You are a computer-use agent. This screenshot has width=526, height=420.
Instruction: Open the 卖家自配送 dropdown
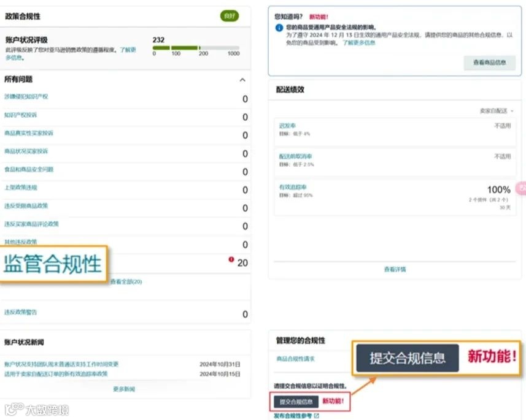point(497,111)
